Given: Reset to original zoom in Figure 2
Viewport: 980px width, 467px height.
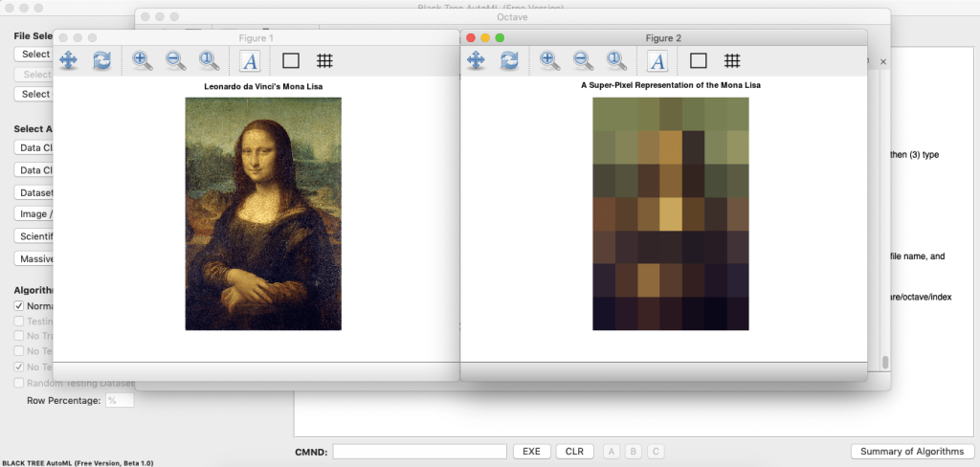Looking at the screenshot, I should (x=616, y=60).
